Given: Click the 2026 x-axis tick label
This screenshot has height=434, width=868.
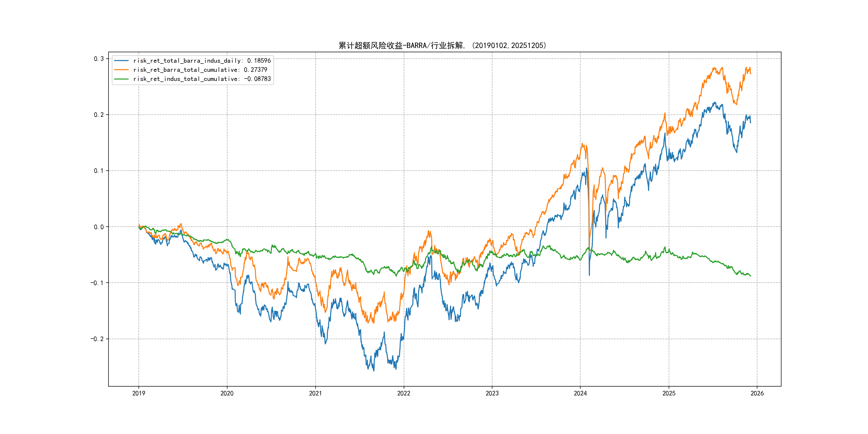Looking at the screenshot, I should [x=757, y=393].
